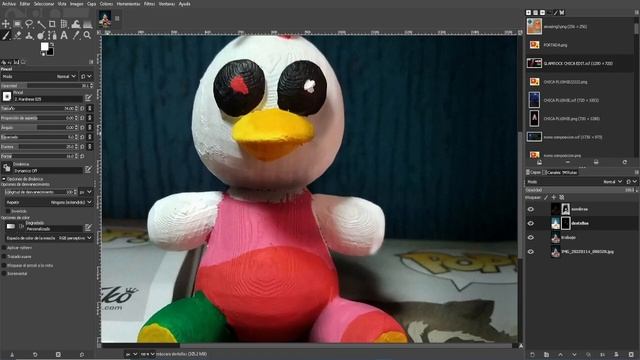Edit the brush named Hardness 025
This screenshot has height=360, width=640.
[x=88, y=98]
